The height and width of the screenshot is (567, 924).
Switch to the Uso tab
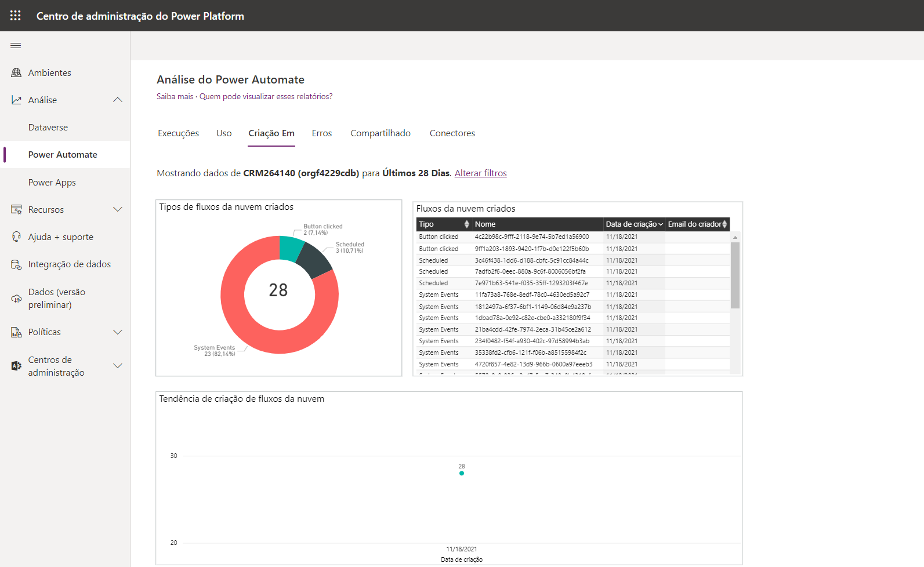click(x=224, y=133)
